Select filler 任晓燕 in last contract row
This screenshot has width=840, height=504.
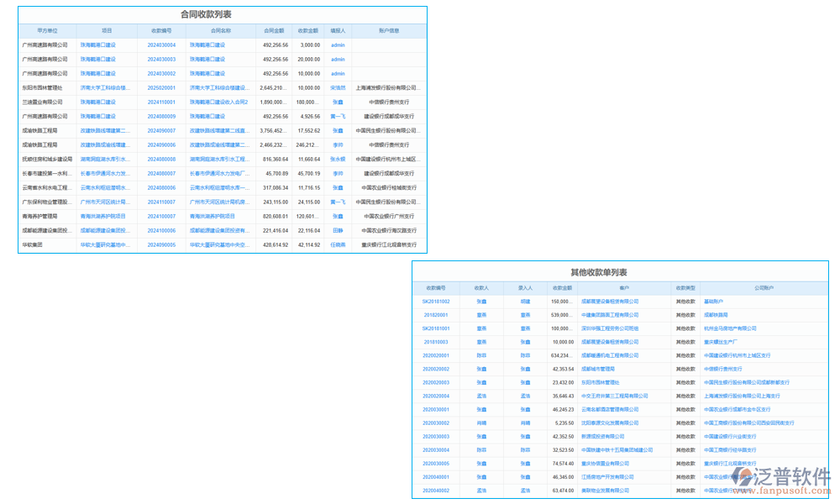coord(338,245)
